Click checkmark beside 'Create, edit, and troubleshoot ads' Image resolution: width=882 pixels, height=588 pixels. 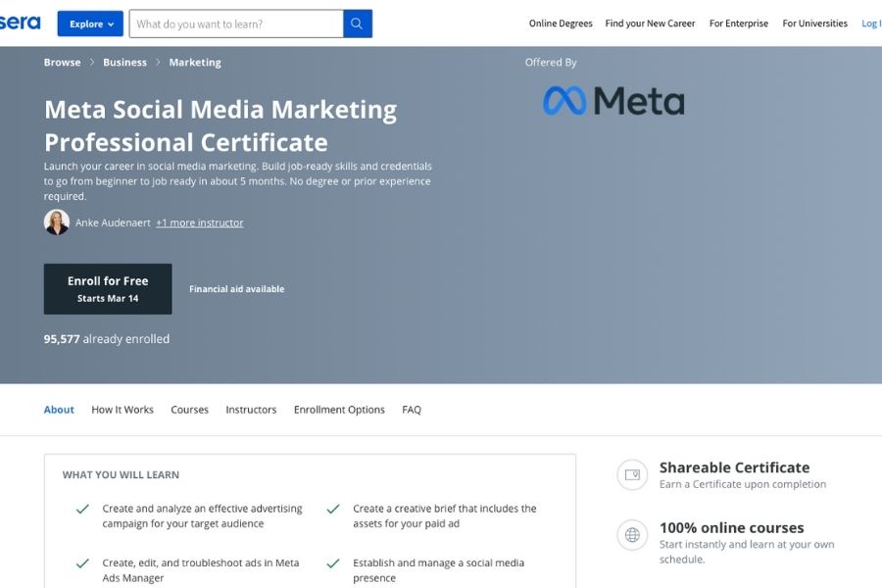(x=82, y=563)
